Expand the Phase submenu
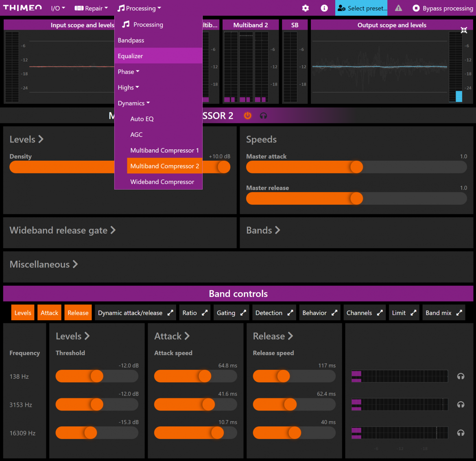The width and height of the screenshot is (476, 461). coord(129,72)
